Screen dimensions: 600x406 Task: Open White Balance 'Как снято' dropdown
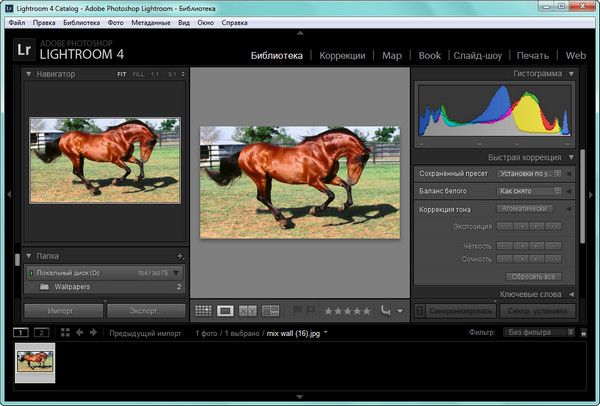pos(528,190)
